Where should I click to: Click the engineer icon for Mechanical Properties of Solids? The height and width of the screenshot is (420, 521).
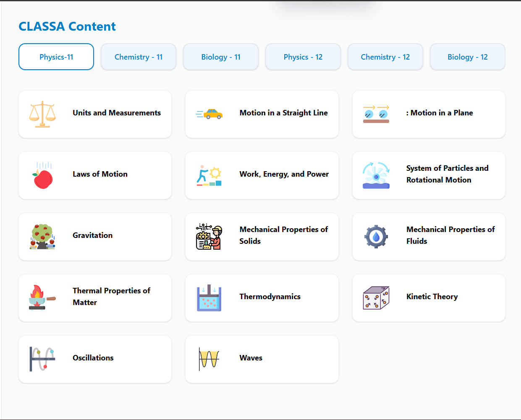[209, 236]
